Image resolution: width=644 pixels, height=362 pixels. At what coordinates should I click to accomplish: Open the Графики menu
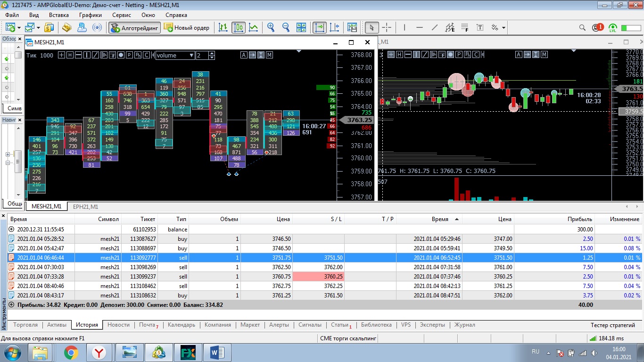[91, 15]
